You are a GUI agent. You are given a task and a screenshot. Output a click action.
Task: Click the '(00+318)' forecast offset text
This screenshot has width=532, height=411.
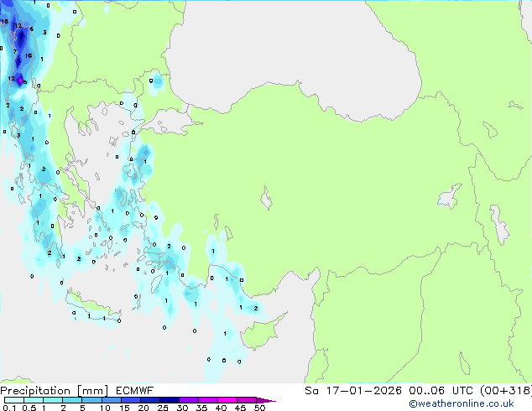(x=506, y=391)
